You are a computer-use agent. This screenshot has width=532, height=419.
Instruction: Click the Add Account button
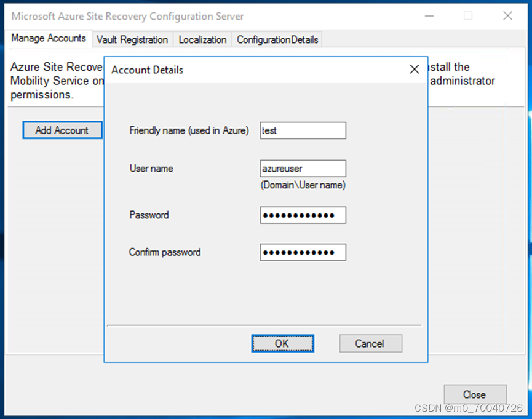62,130
